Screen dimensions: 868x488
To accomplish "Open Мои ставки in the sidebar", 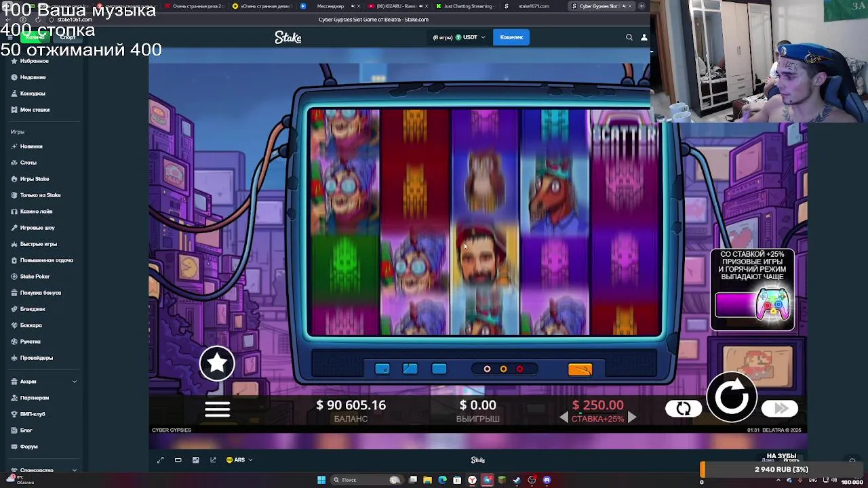I will (x=35, y=110).
